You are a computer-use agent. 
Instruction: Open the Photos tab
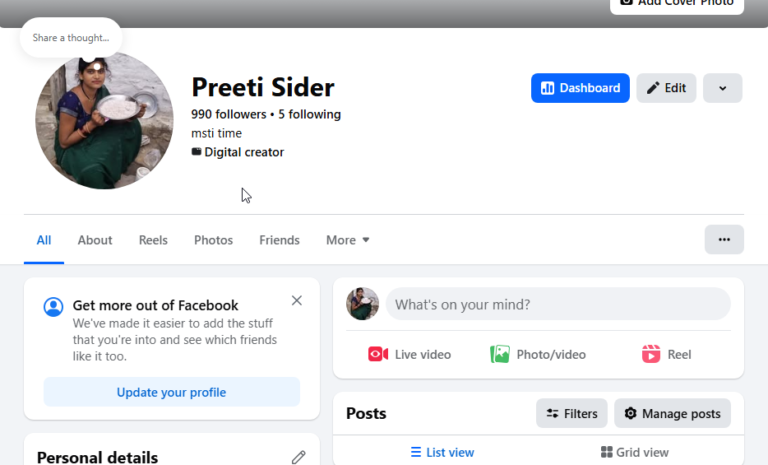click(214, 240)
